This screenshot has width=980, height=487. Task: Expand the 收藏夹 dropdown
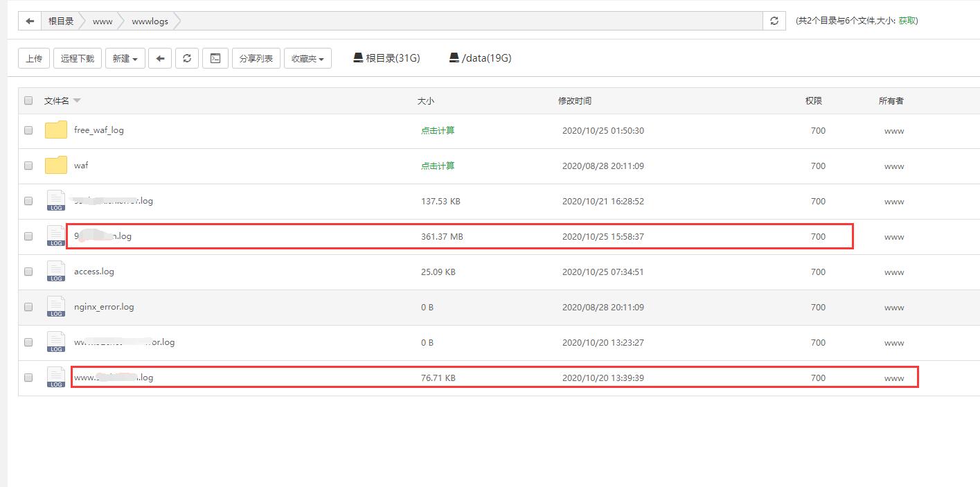click(x=308, y=58)
